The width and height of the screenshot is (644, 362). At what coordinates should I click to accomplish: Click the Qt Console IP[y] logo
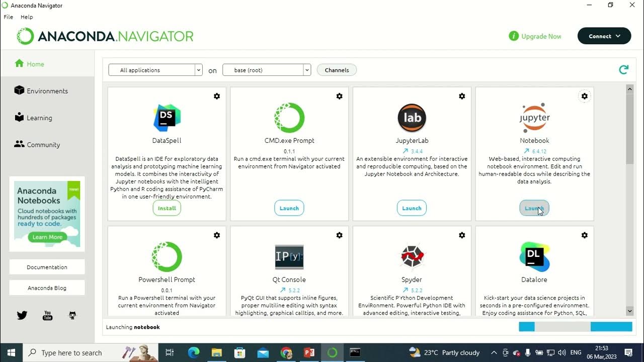[289, 257]
